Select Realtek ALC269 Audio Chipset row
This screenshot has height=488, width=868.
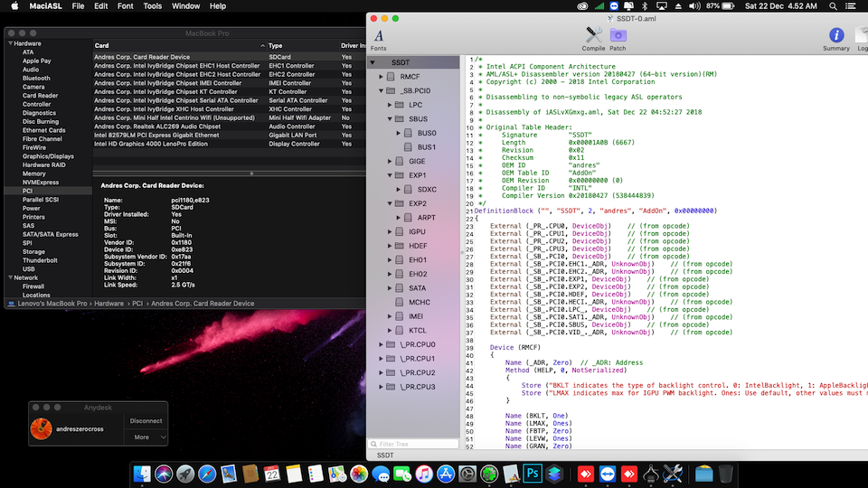coord(229,127)
